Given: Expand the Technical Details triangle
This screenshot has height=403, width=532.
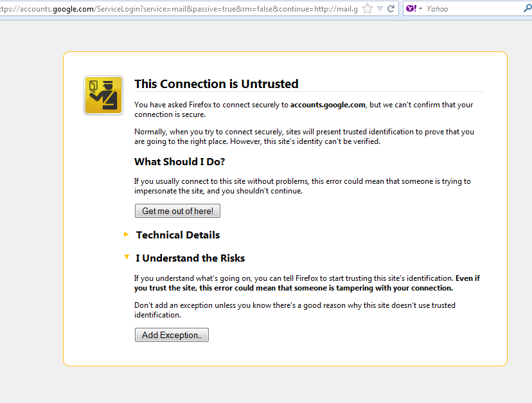Looking at the screenshot, I should pyautogui.click(x=127, y=235).
